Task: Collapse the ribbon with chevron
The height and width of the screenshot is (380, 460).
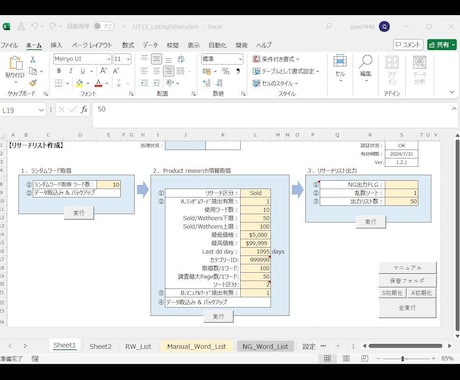Action: tap(452, 92)
